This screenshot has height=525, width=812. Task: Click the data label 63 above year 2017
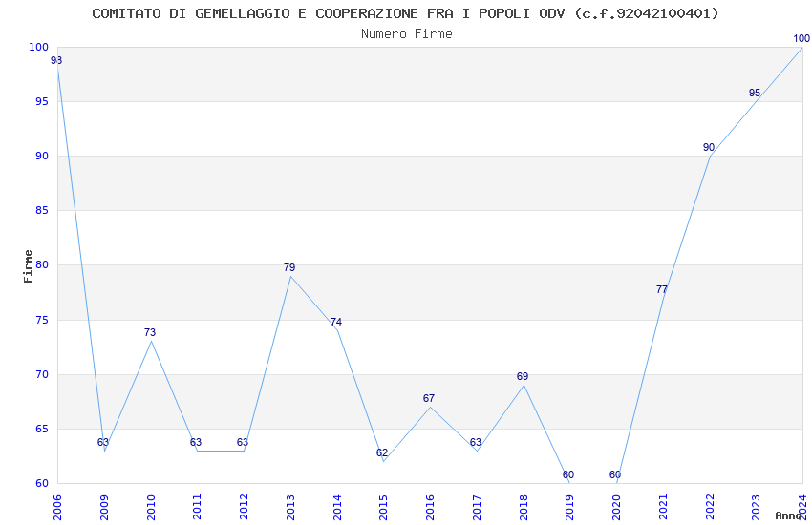click(x=476, y=442)
